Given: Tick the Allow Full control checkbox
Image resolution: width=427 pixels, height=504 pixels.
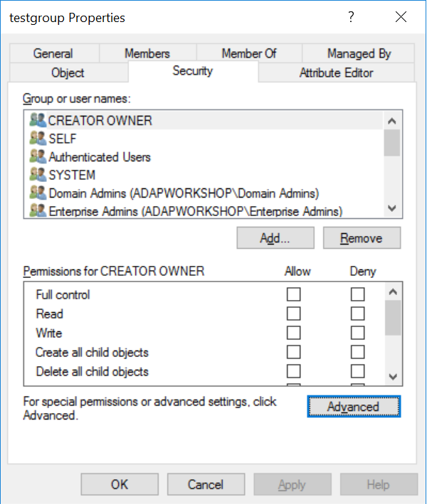Looking at the screenshot, I should 294,294.
